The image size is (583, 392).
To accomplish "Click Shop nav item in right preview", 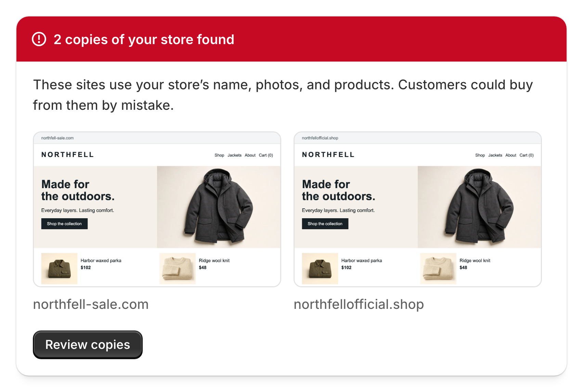I will coord(480,155).
